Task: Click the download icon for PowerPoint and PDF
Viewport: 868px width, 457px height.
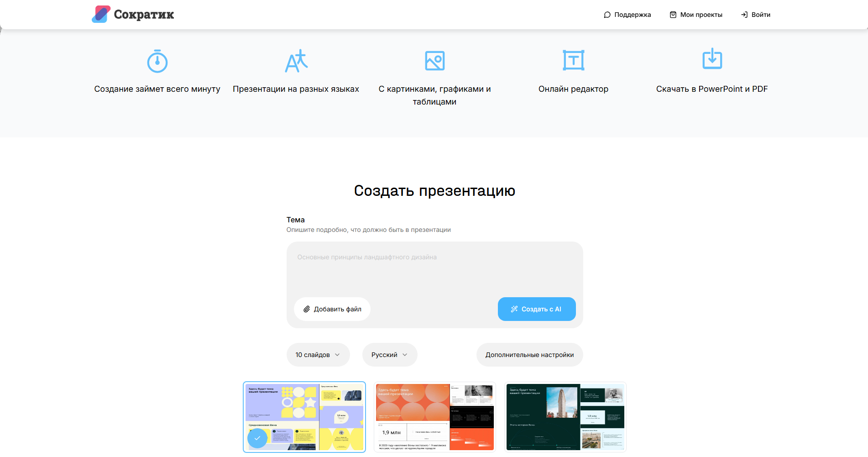Action: coord(712,59)
